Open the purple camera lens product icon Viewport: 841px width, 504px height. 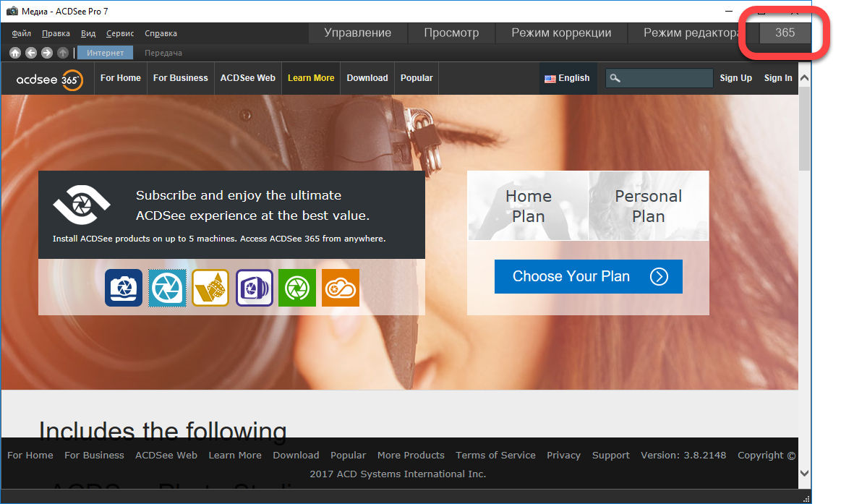pyautogui.click(x=255, y=288)
